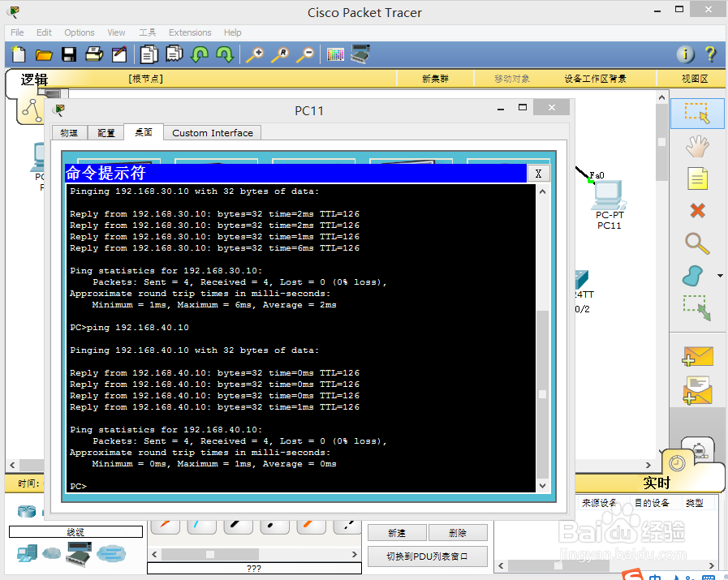Image resolution: width=728 pixels, height=580 pixels.
Task: Click 切换到PDU列表窗口 button
Action: 427,556
